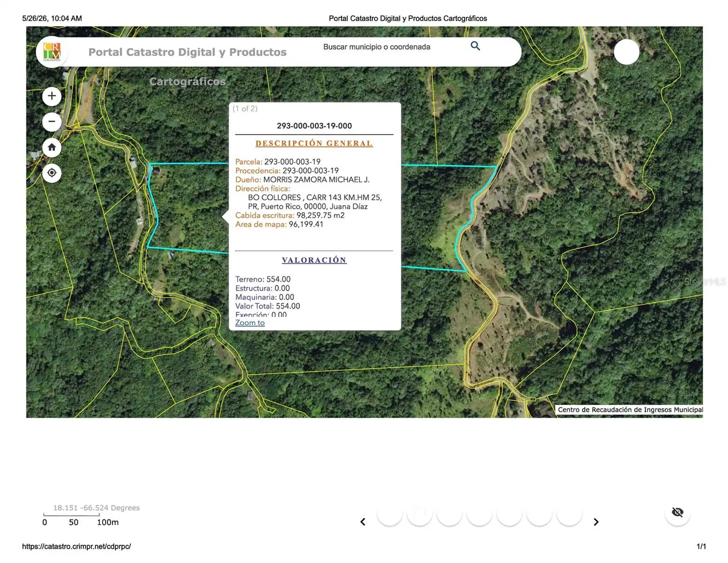728x563 pixels.
Task: Return map to home extent
Action: click(52, 147)
